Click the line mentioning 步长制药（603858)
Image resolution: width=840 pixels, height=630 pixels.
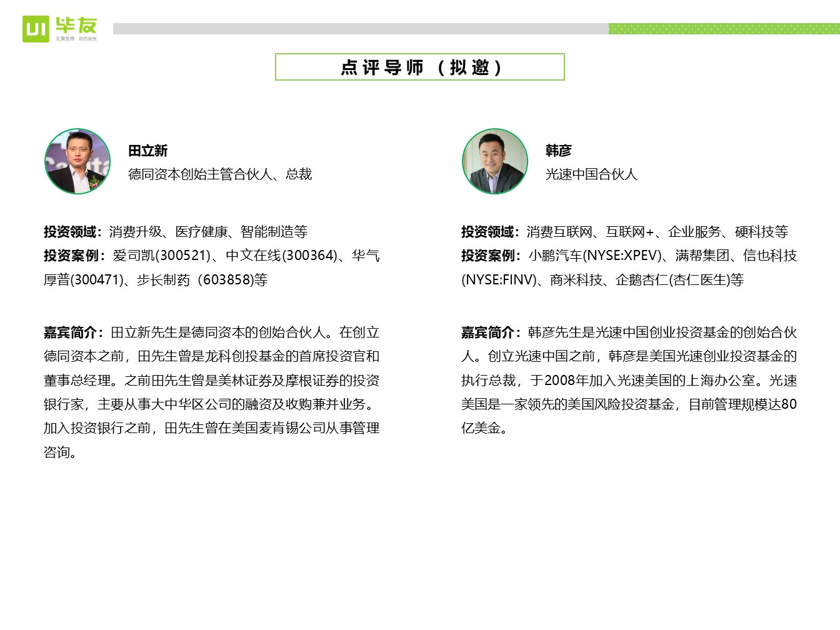coord(156,280)
